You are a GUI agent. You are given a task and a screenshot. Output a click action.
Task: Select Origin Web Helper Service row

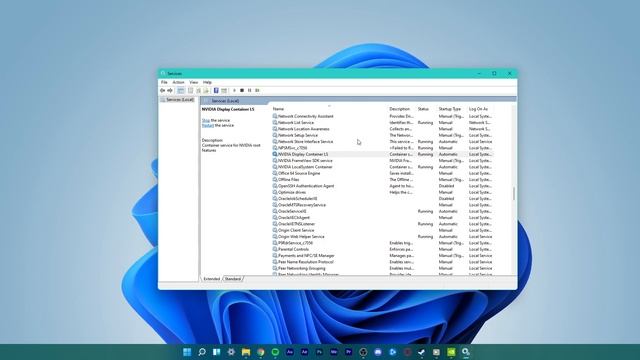click(382, 237)
